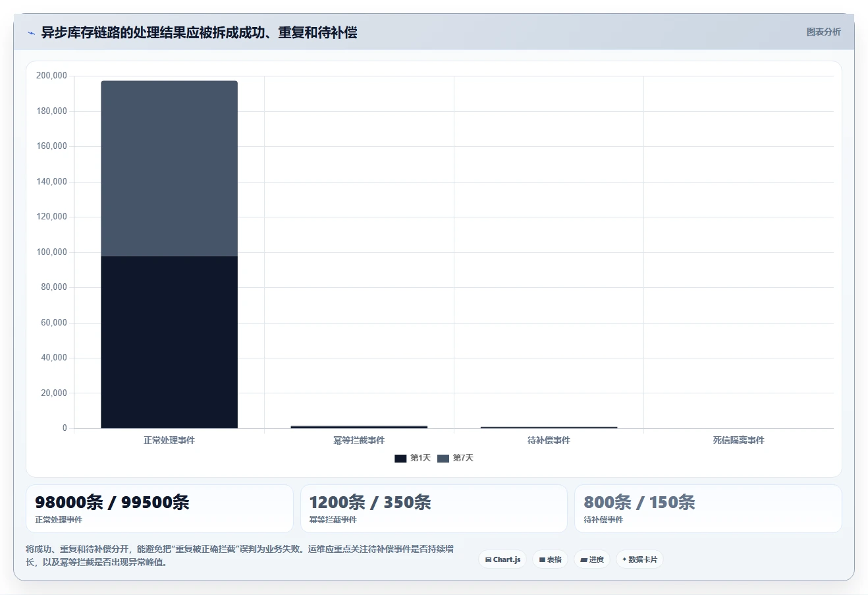Image resolution: width=868 pixels, height=595 pixels.
Task: Click the star icon in 数据卡片 chip
Action: pyautogui.click(x=624, y=559)
